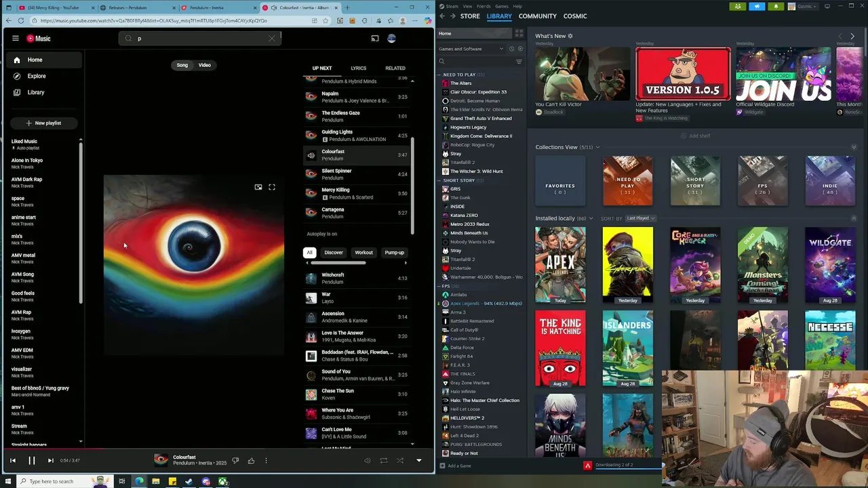Filter autoplay by Pump-up chip

pyautogui.click(x=394, y=253)
